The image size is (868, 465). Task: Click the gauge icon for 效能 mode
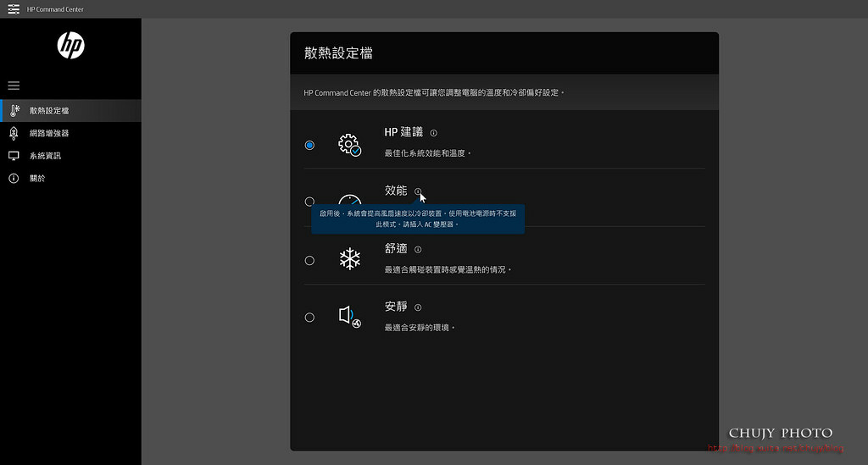[x=350, y=200]
